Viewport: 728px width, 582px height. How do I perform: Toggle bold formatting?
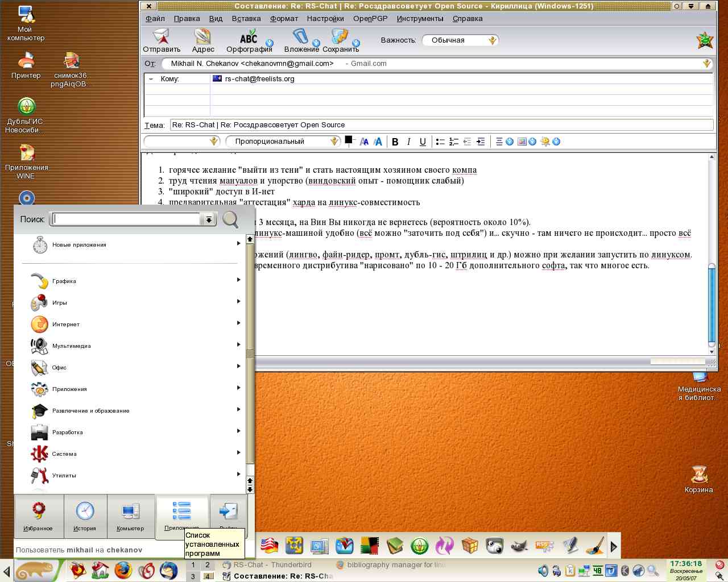(x=395, y=142)
